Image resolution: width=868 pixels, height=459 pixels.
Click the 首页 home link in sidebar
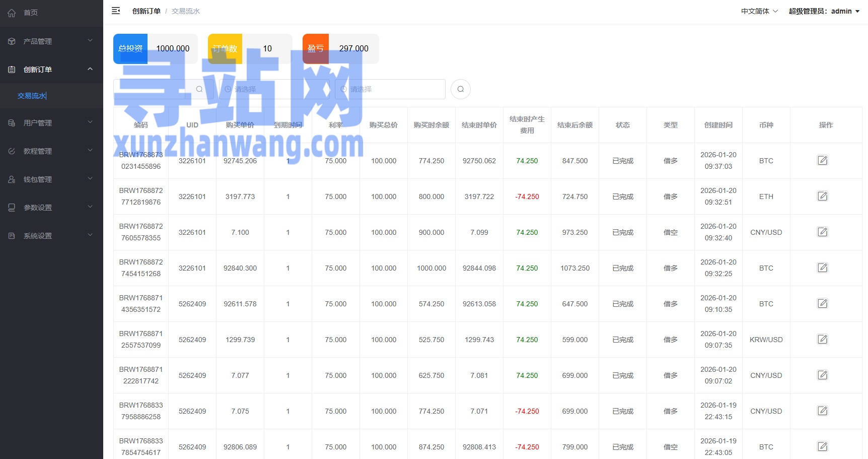pos(31,13)
